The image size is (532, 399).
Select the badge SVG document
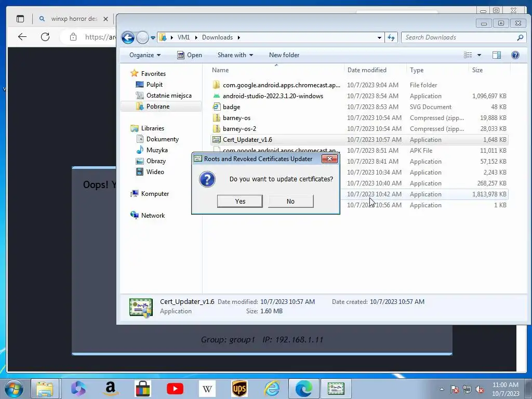pyautogui.click(x=360, y=107)
